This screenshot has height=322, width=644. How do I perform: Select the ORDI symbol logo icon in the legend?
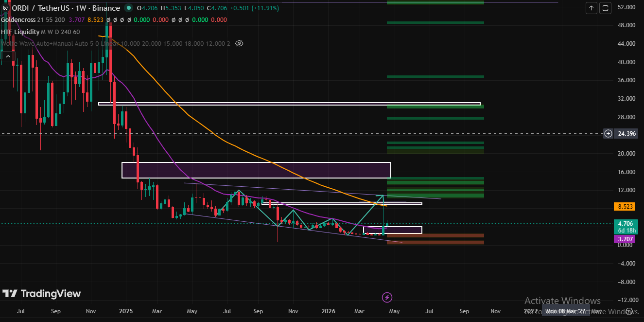point(6,8)
